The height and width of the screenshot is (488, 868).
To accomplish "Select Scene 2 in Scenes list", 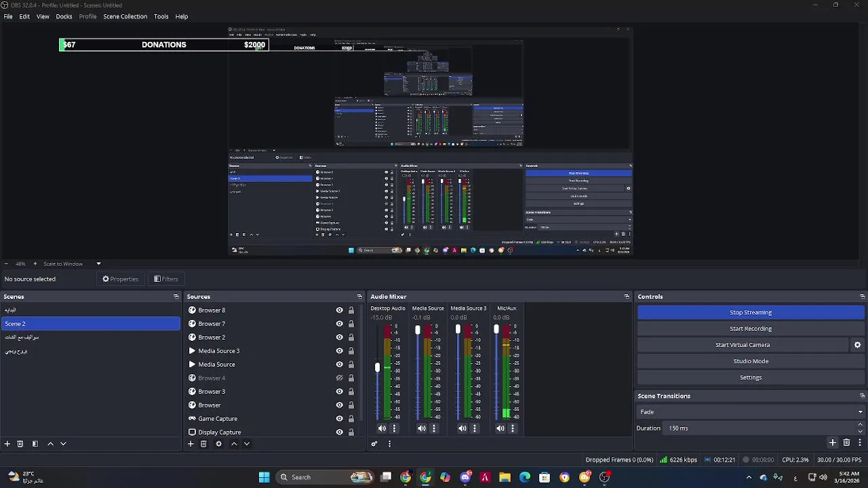I will [x=91, y=324].
